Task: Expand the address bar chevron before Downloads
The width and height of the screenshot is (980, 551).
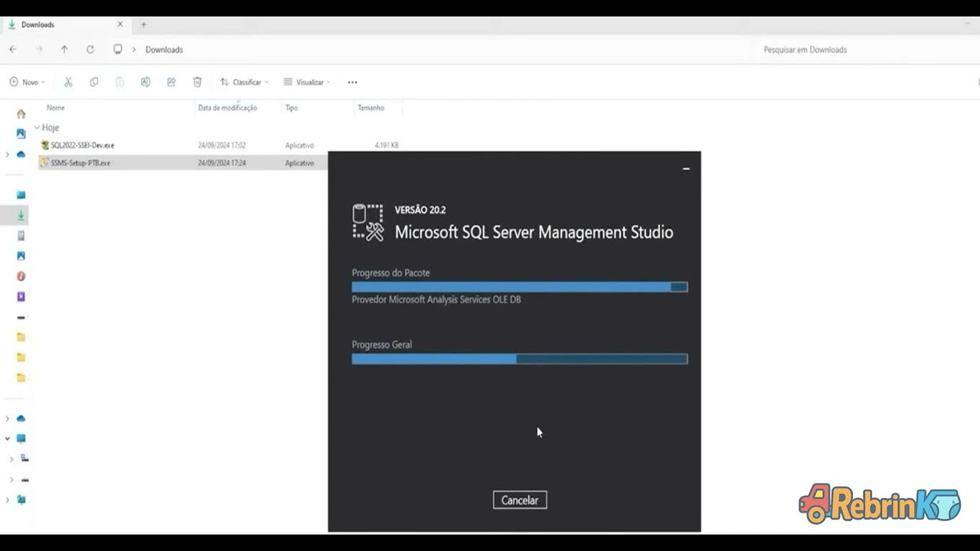Action: 134,49
